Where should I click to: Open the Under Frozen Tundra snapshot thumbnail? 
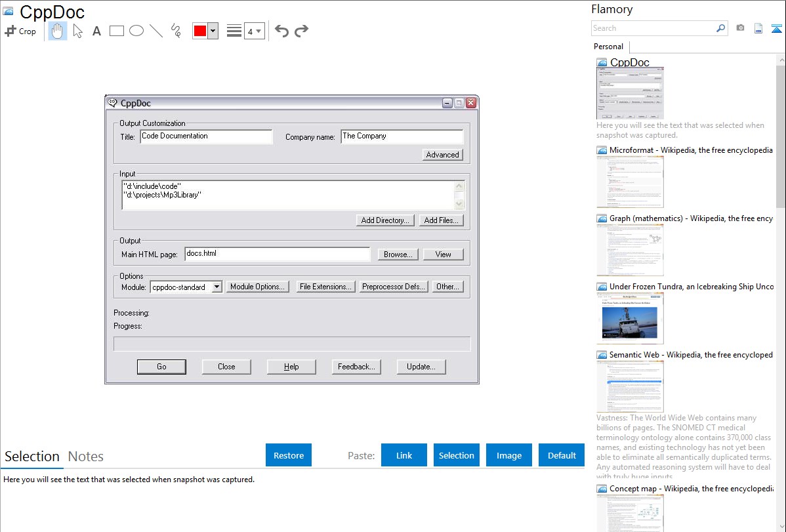coord(630,318)
